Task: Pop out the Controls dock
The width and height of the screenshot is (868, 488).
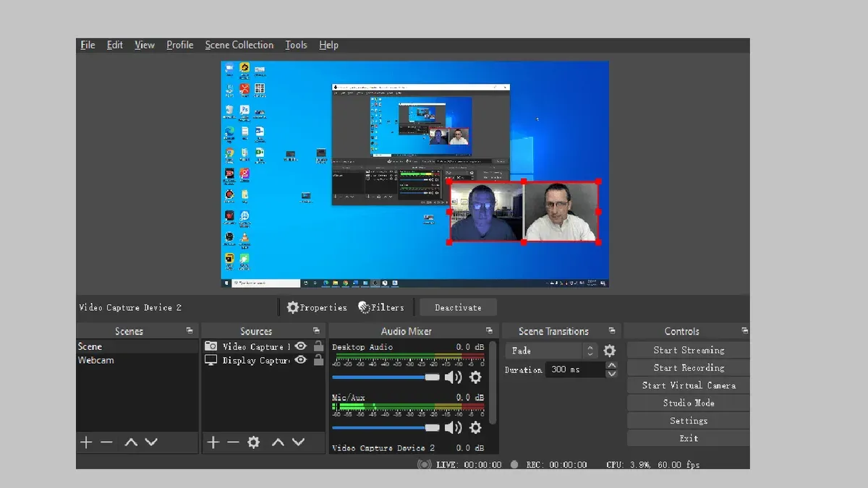Action: 744,331
